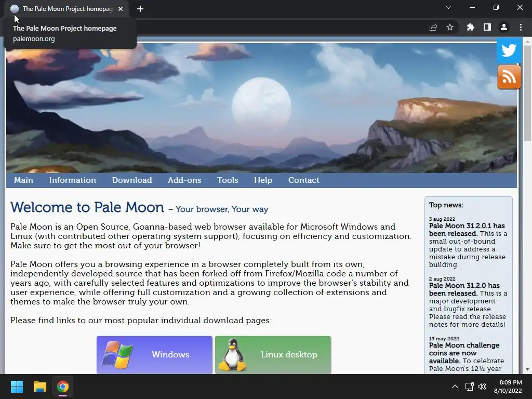This screenshot has height=399, width=532.
Task: Click the scrollbar up arrow
Action: (527, 41)
